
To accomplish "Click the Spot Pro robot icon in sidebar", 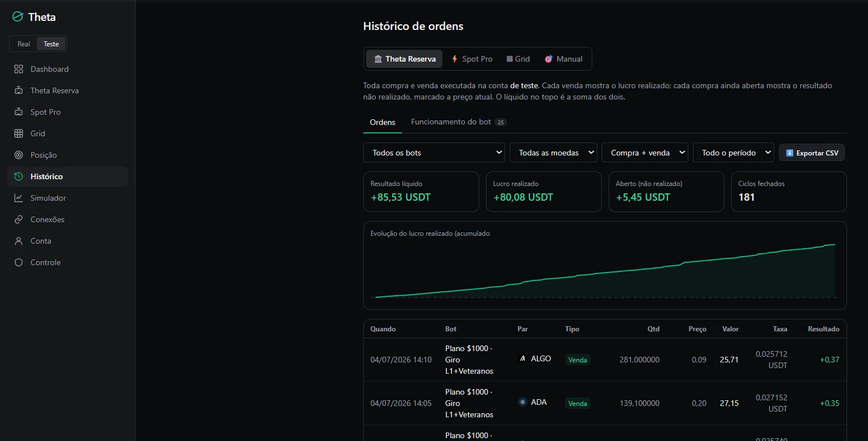I will click(19, 112).
